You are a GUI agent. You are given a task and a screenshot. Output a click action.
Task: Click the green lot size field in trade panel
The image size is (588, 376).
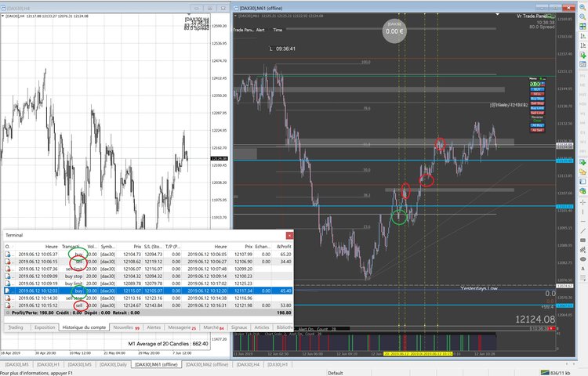point(536,84)
